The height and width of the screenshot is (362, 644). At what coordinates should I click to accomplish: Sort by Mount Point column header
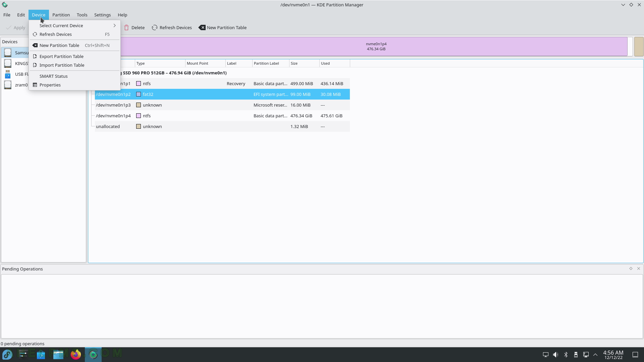[x=205, y=63]
